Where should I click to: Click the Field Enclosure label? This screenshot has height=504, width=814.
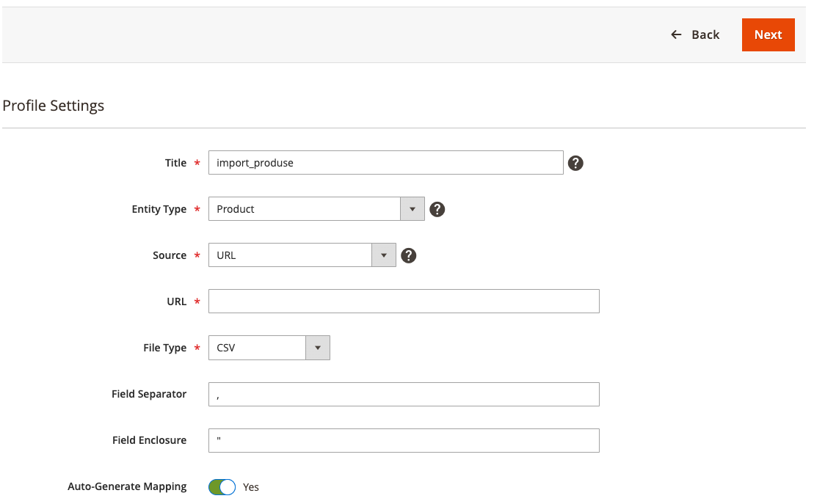coord(150,440)
